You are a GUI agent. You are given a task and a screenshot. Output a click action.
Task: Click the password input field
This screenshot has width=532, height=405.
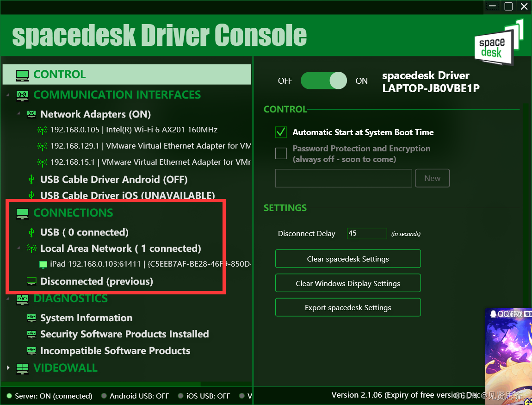[x=343, y=178]
